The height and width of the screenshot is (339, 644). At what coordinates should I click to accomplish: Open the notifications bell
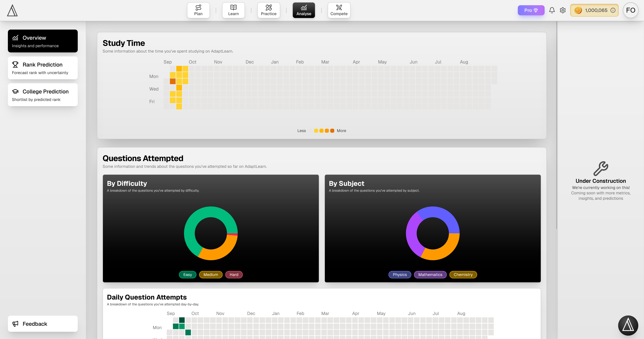click(x=552, y=10)
